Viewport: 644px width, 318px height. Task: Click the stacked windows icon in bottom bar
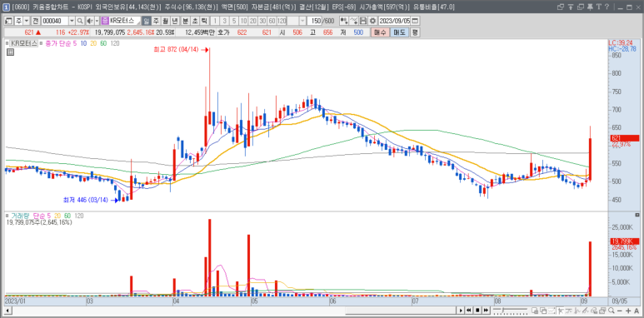pos(543,311)
